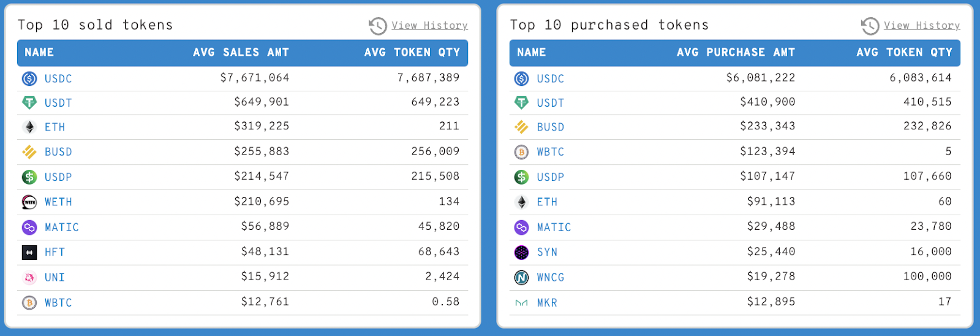This screenshot has height=336, width=980.
Task: Click the HFT black square icon
Action: click(x=29, y=252)
